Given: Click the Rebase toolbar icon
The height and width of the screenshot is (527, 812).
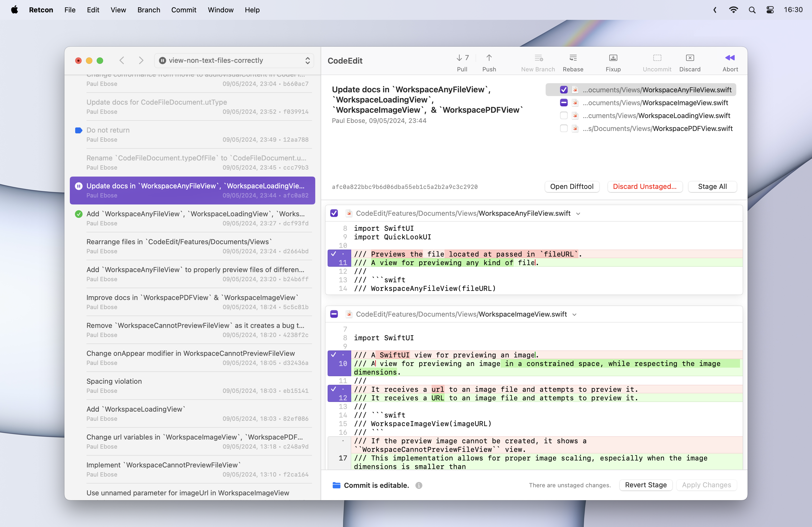Looking at the screenshot, I should [x=573, y=58].
